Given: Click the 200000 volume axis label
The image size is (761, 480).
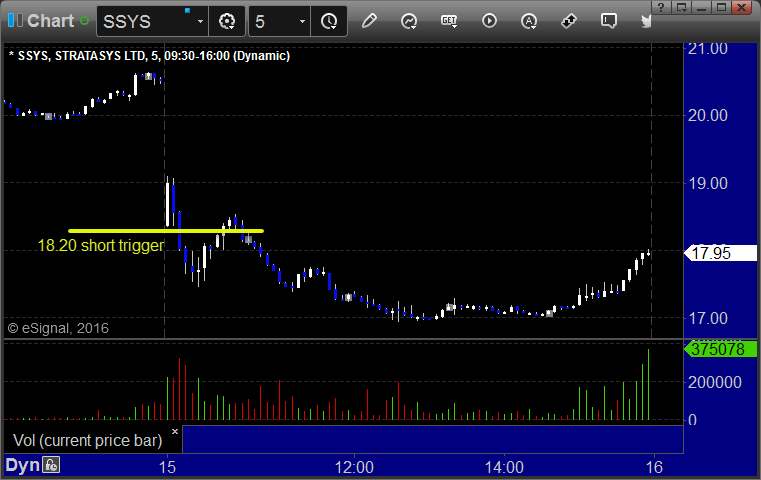Looking at the screenshot, I should click(714, 382).
